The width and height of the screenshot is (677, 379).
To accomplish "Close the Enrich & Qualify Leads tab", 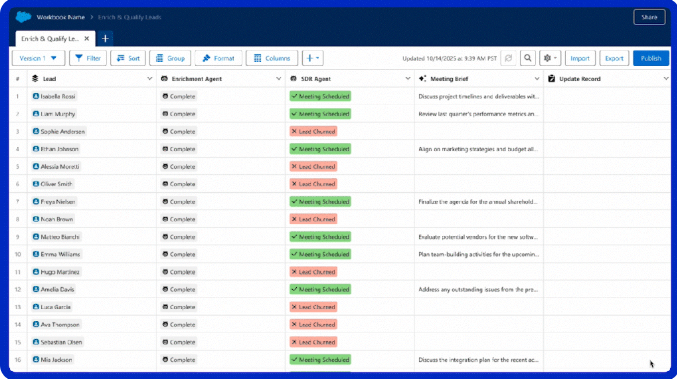I will [87, 38].
